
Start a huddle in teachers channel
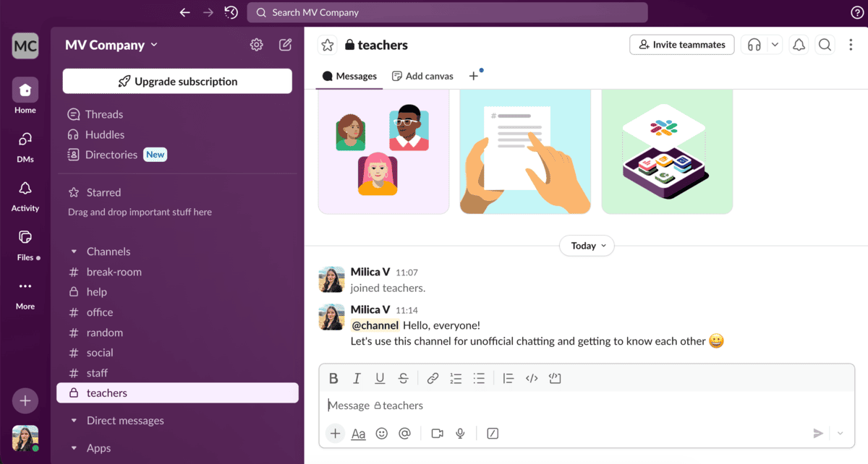coord(754,44)
